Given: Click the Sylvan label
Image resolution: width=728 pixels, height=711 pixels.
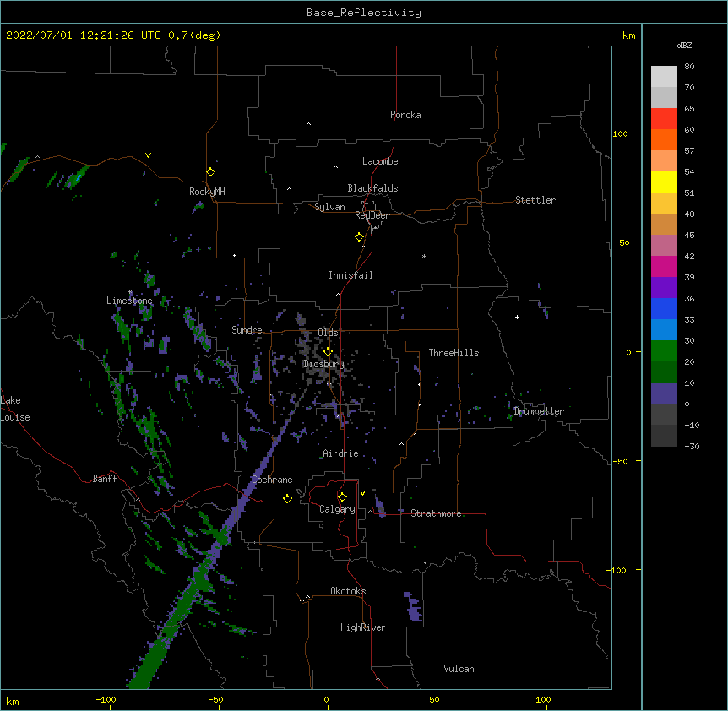Looking at the screenshot, I should 329,207.
